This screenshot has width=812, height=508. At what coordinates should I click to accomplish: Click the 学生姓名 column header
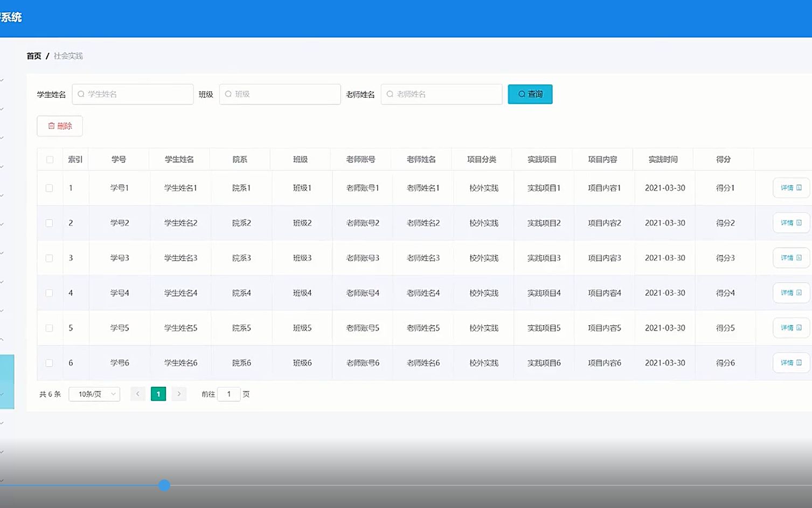[179, 160]
